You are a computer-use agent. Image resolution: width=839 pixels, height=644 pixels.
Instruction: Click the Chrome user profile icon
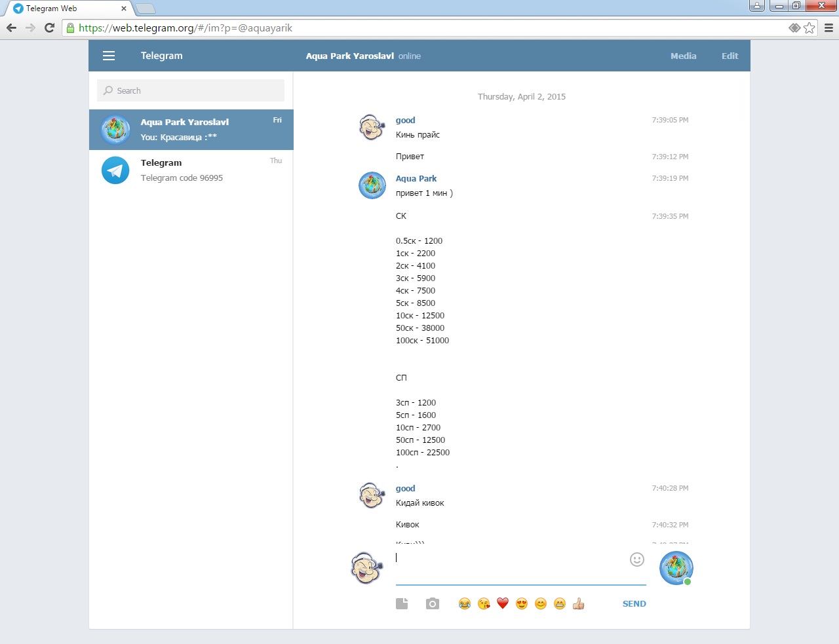(757, 6)
